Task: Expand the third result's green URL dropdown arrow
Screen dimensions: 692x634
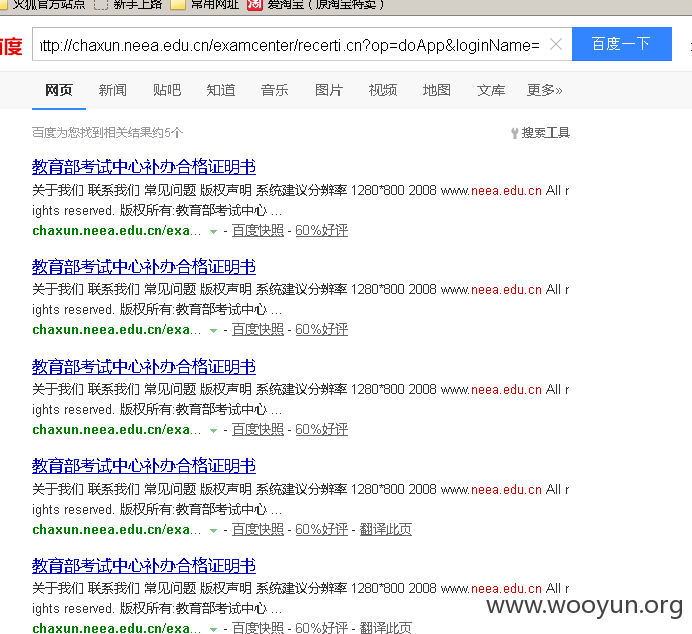Action: coord(213,430)
